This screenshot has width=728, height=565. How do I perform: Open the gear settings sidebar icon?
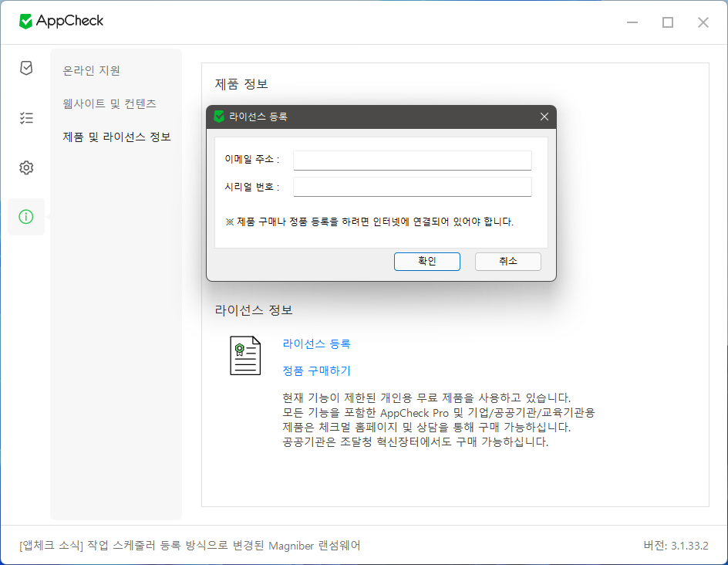(26, 167)
